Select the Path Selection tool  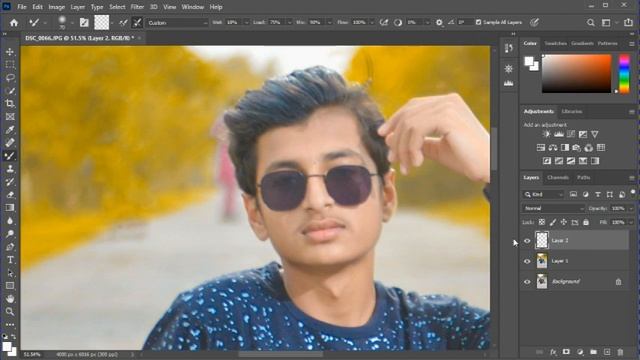tap(10, 273)
